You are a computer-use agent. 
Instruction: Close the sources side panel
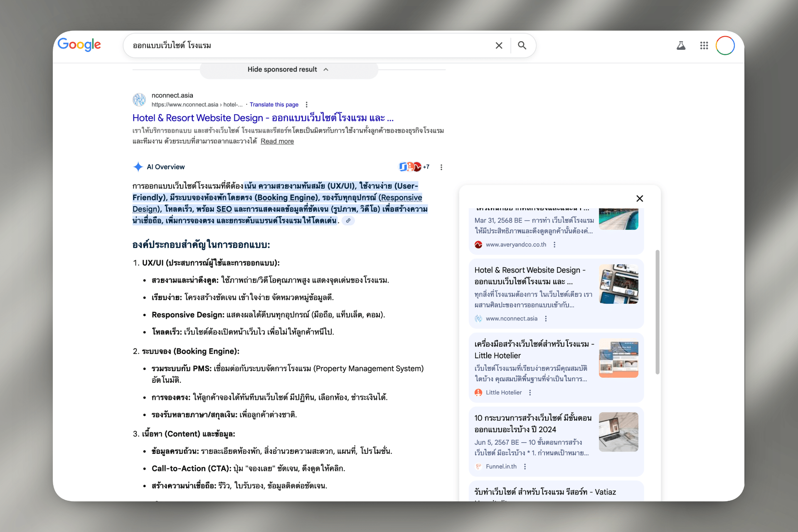[x=640, y=198]
